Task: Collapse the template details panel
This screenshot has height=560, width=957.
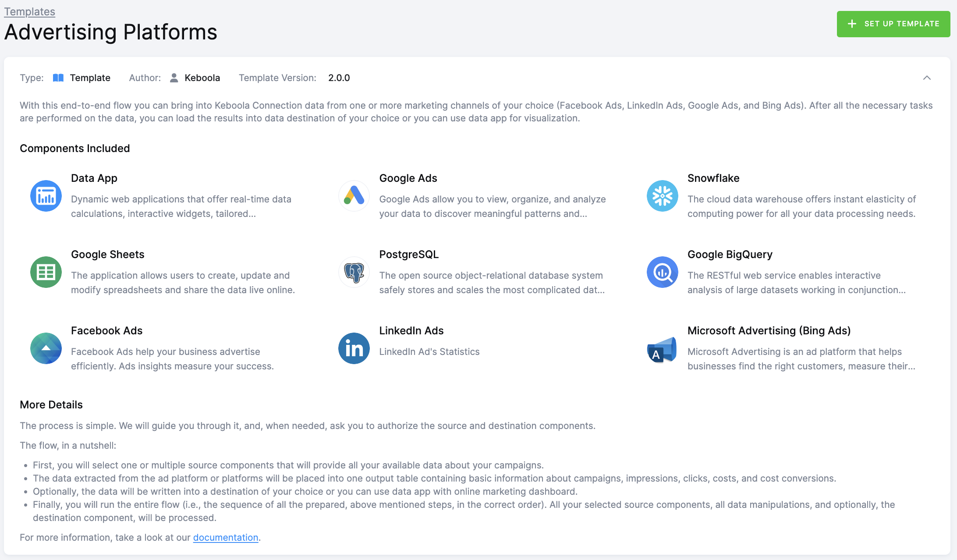Action: click(x=928, y=78)
